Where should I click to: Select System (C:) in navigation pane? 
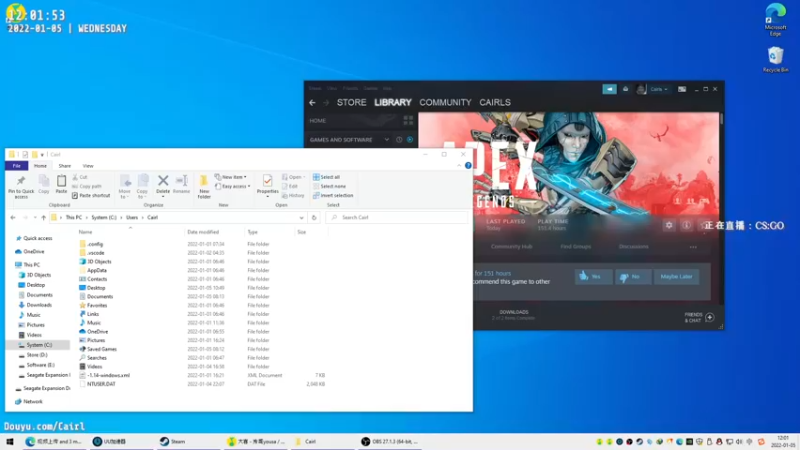point(39,345)
